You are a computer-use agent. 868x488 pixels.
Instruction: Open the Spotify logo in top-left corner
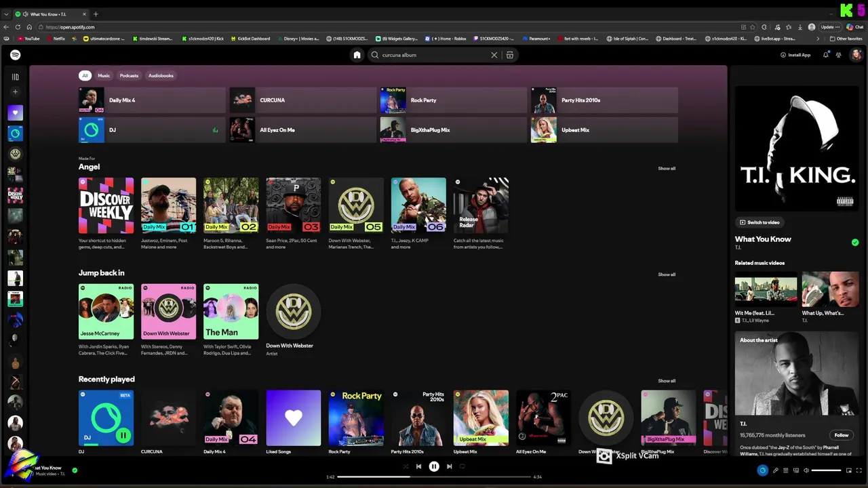[x=15, y=55]
